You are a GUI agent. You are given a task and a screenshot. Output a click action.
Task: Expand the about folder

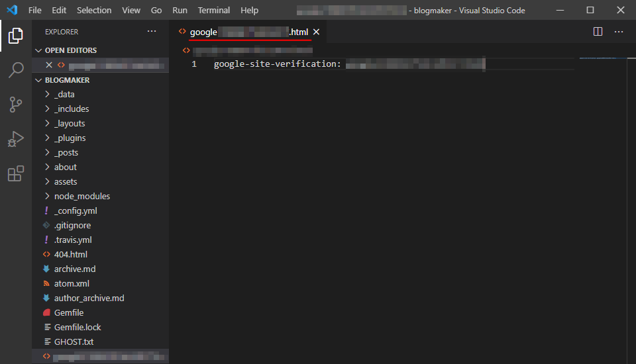pyautogui.click(x=47, y=167)
